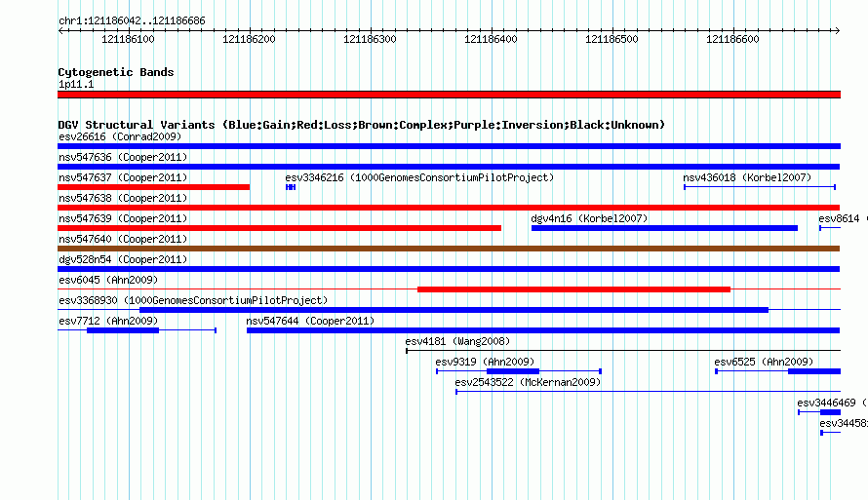Image resolution: width=868 pixels, height=500 pixels.
Task: Click the nsv436018 thin blue span line
Action: click(x=760, y=187)
